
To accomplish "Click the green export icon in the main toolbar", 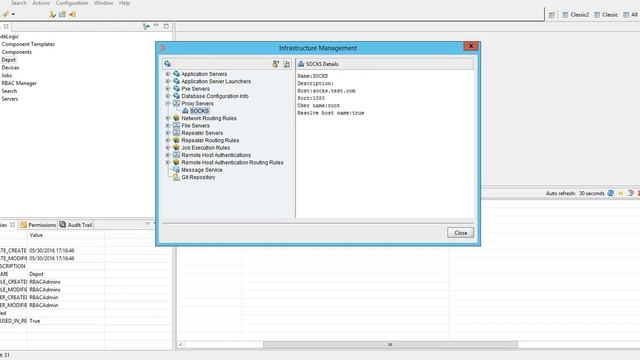I will pyautogui.click(x=62, y=14).
